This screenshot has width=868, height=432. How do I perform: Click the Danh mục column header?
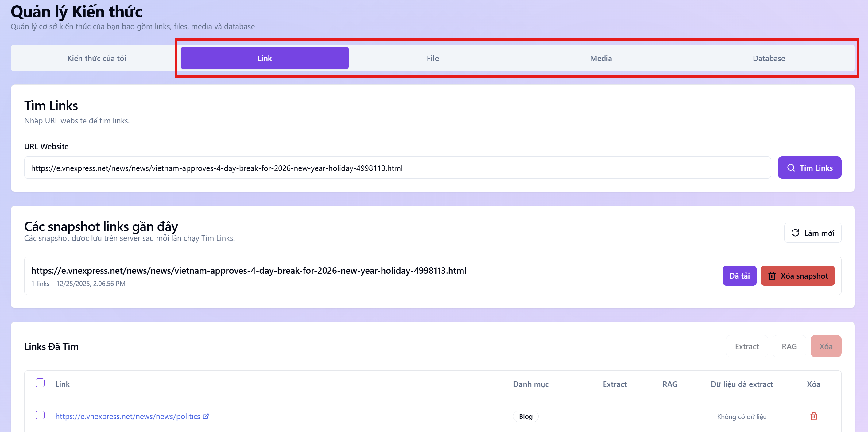tap(531, 384)
